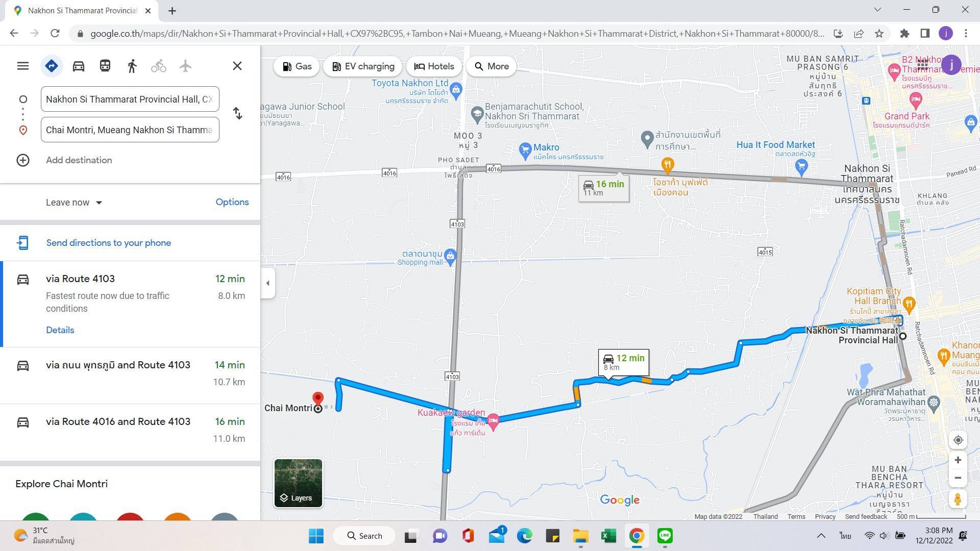Select the driving travel mode icon
This screenshot has width=980, height=551.
pos(79,66)
